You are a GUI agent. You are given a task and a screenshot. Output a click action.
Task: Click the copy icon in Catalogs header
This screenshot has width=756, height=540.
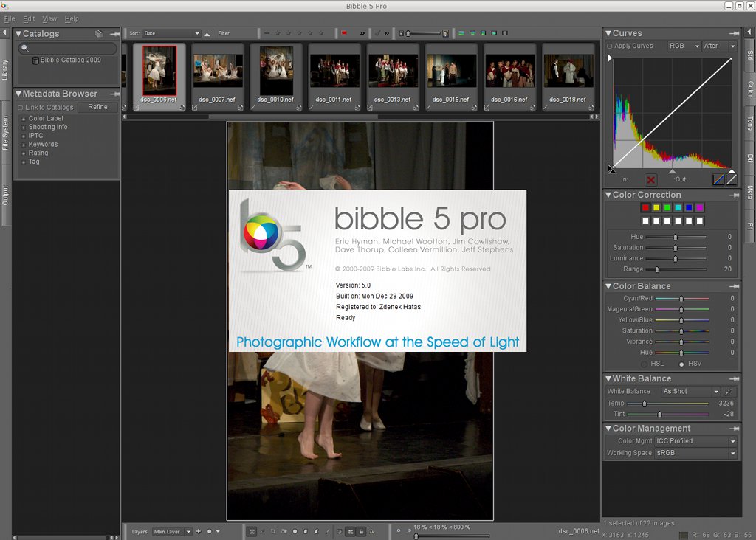99,34
